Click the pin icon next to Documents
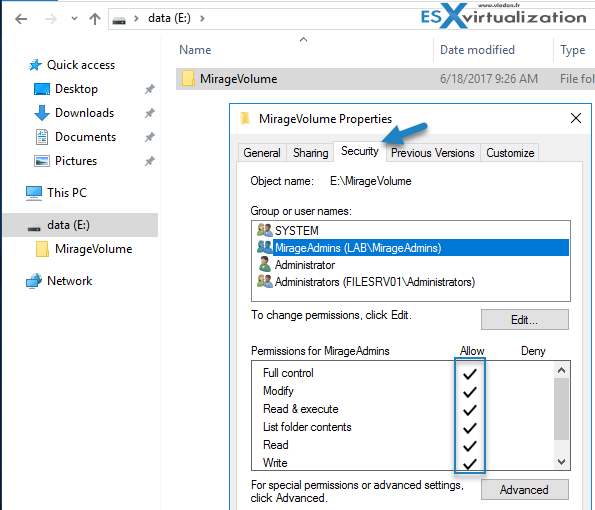Image resolution: width=595 pixels, height=510 pixels. click(150, 137)
